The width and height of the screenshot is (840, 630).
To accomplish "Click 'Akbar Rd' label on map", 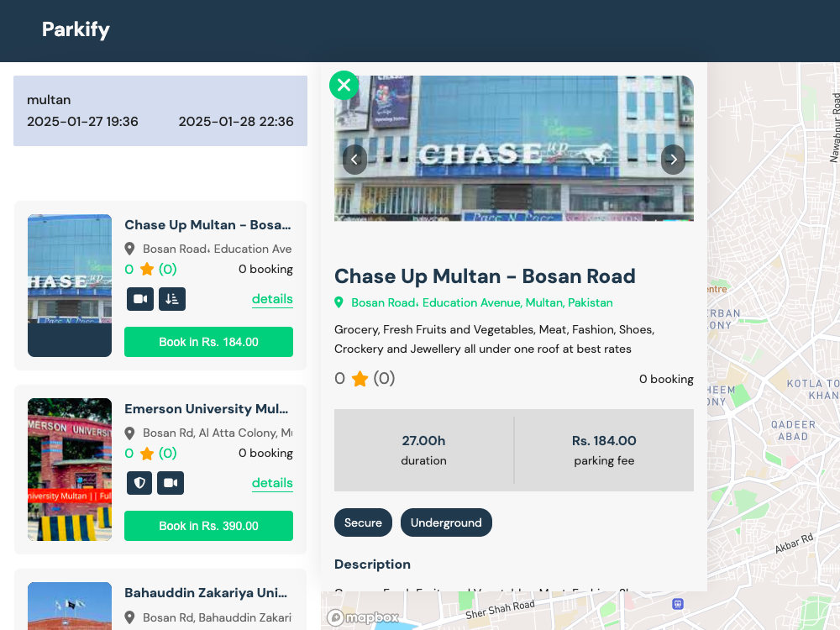I will (794, 543).
